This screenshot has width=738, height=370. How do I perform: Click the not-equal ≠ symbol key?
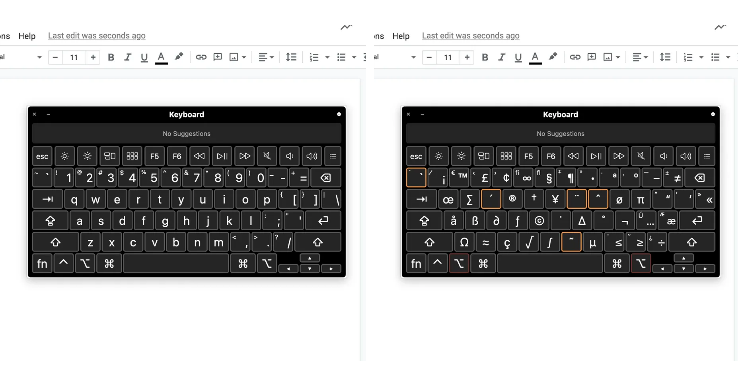674,178
